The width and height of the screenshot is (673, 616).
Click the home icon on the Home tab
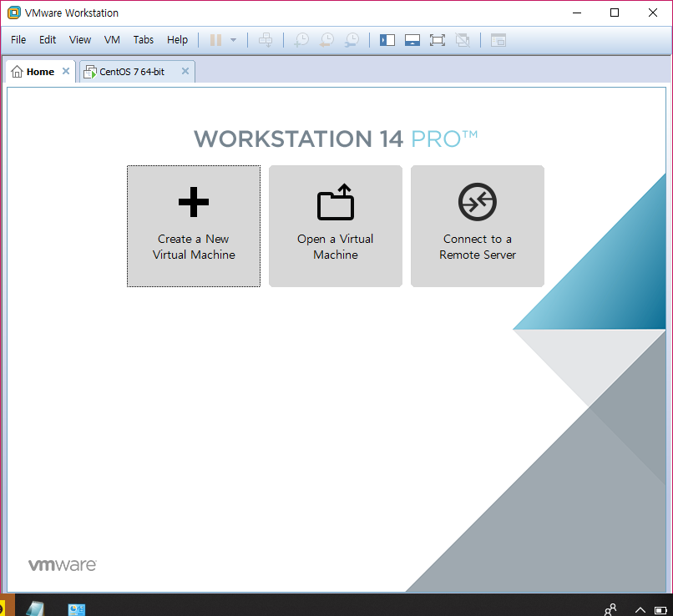click(17, 72)
